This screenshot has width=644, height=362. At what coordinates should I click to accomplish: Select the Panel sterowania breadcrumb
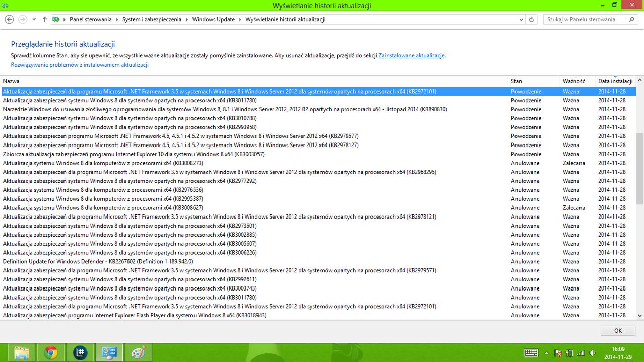coord(91,19)
